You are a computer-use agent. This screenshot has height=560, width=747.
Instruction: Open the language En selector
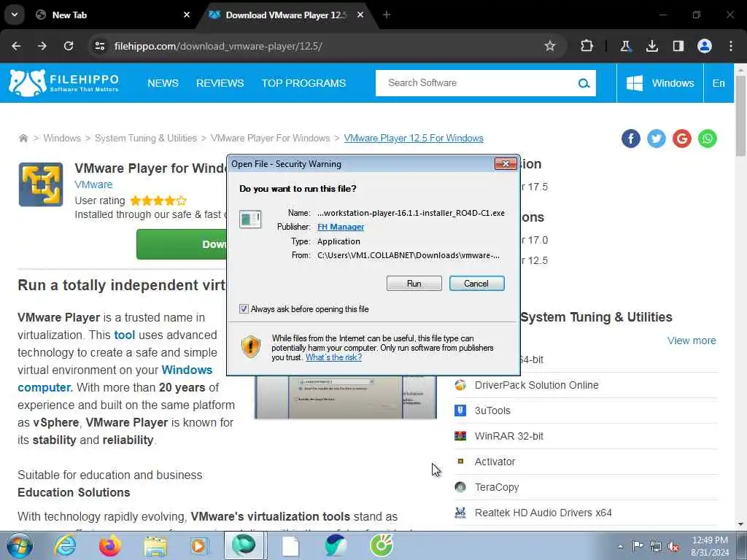coord(719,83)
